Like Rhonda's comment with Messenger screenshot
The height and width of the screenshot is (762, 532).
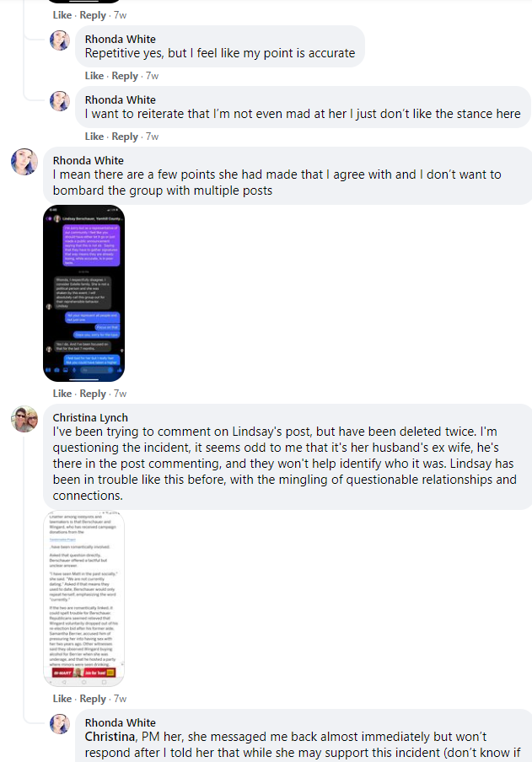(62, 394)
